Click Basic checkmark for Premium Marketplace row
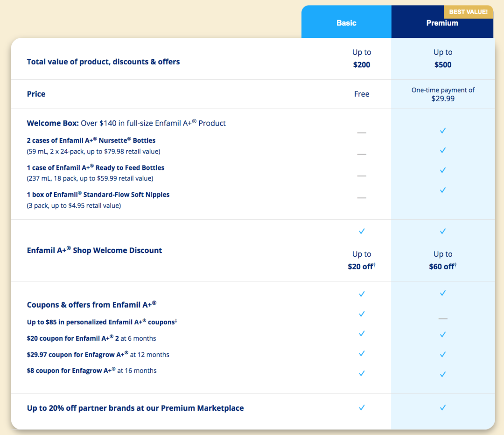 362,407
